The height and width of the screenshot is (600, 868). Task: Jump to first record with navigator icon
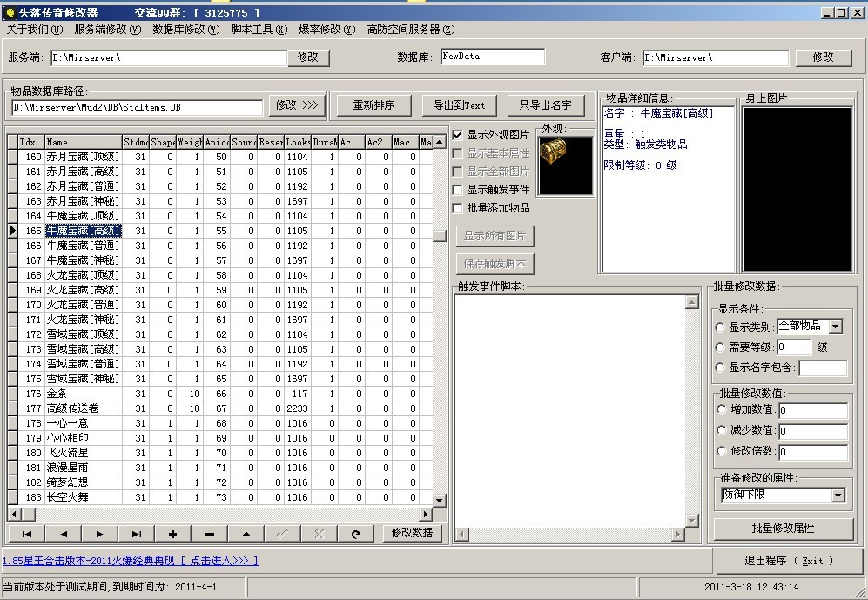pos(26,534)
